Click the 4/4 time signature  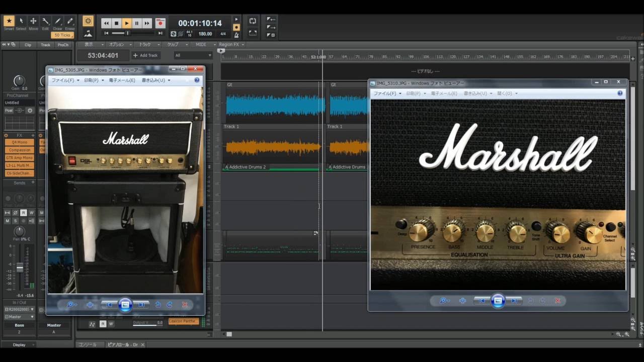pyautogui.click(x=223, y=34)
